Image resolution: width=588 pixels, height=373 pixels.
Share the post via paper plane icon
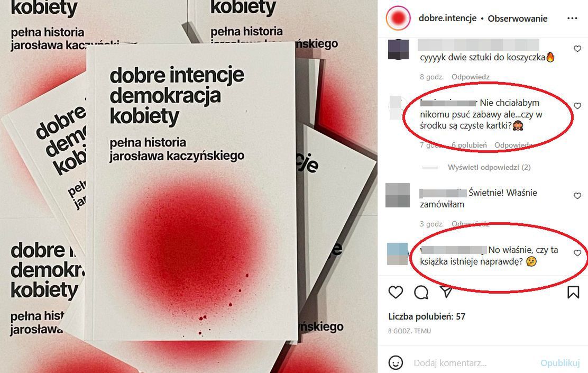pyautogui.click(x=446, y=292)
